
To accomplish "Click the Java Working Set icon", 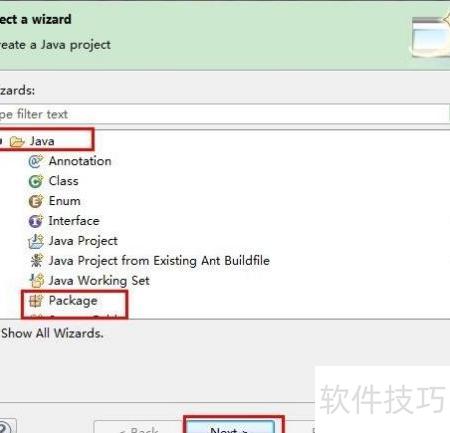I will click(x=36, y=280).
